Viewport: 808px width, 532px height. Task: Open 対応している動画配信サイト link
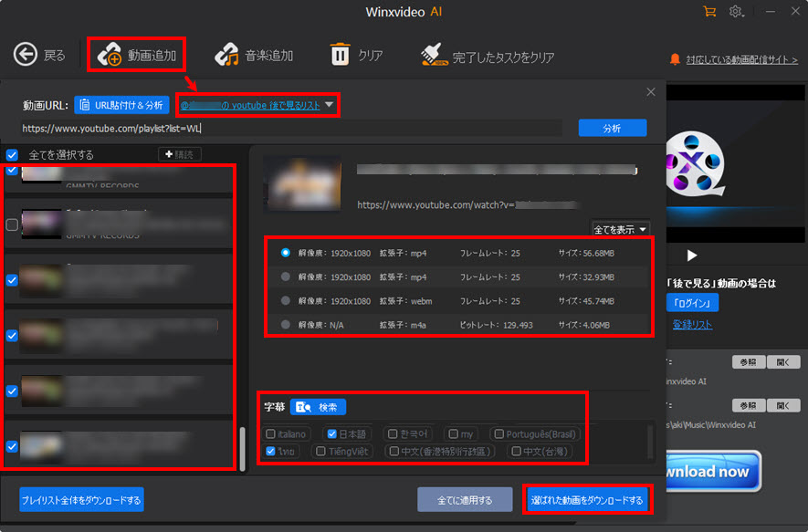[x=741, y=59]
